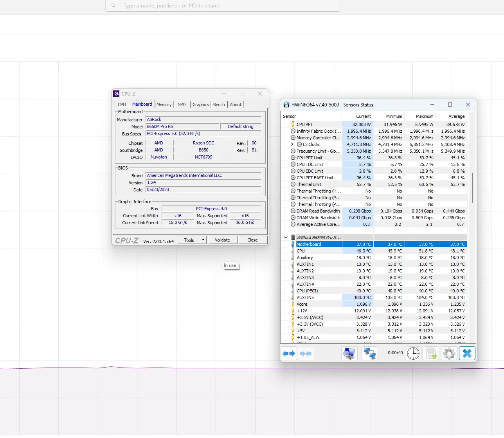Click the chip icon beside ASRock B650M Pro
The image size is (504, 438).
[x=293, y=238]
